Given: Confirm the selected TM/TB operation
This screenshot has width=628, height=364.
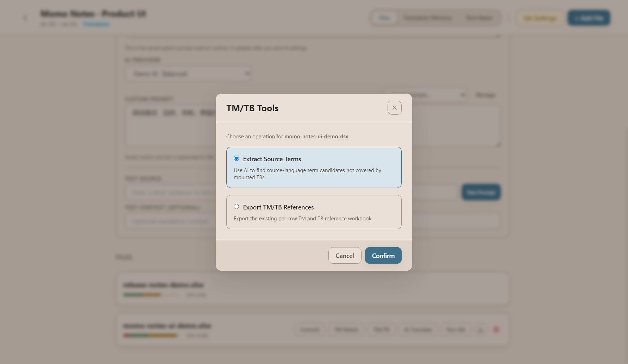Looking at the screenshot, I should (x=383, y=256).
